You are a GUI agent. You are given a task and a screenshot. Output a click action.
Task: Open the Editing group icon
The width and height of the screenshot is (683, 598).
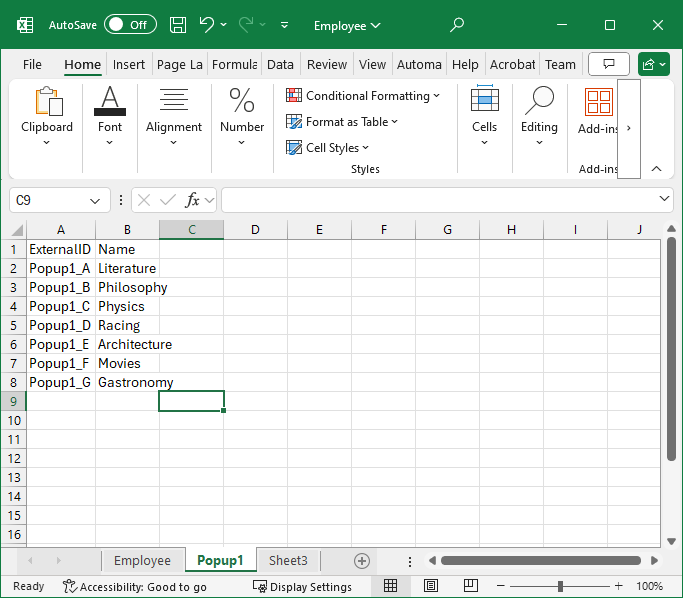click(539, 103)
